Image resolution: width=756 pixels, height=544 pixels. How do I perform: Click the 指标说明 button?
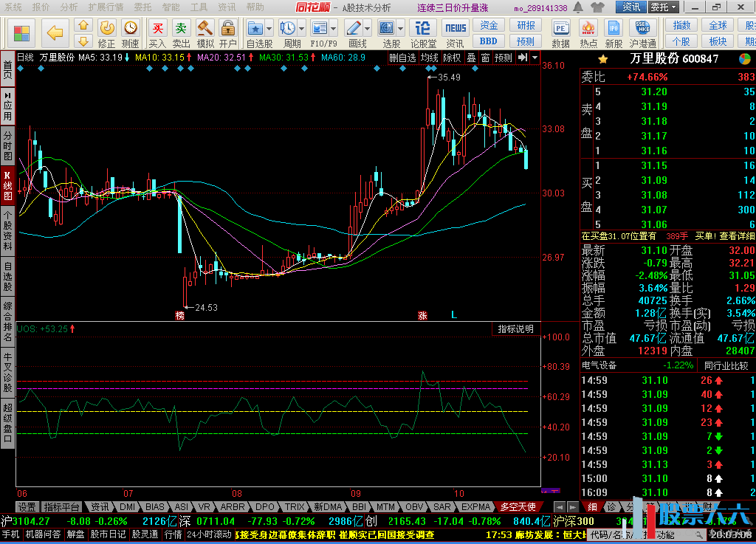point(515,329)
